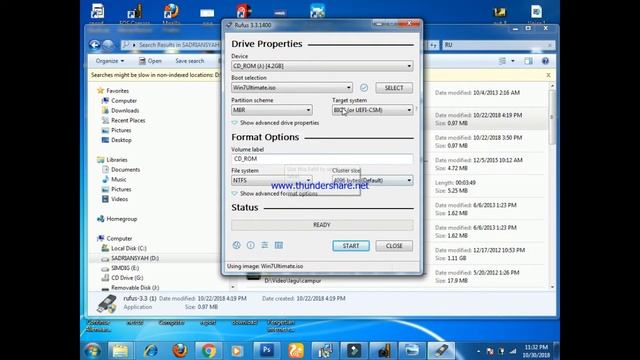The image size is (640, 360).
Task: Dismiss the slow search info bar
Action: click(x=548, y=75)
